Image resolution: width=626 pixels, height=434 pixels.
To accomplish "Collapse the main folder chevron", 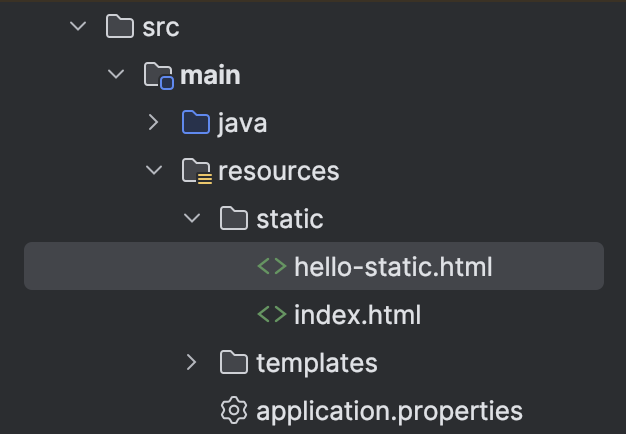I will pos(116,75).
